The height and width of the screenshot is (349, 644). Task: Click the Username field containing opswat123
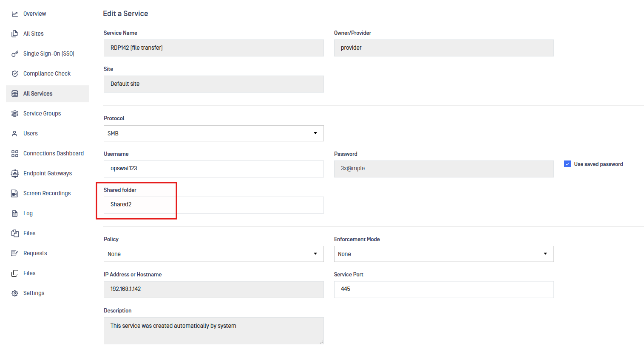(213, 169)
